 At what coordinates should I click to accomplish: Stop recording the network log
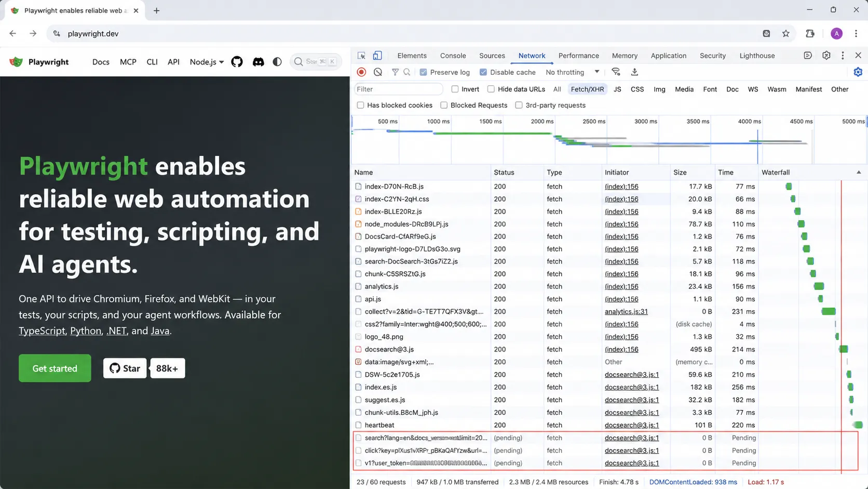tap(362, 72)
